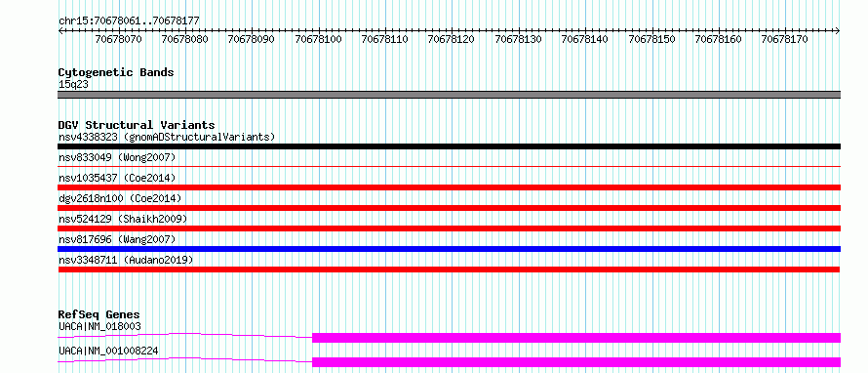Click the UACA NM_018003 intron line
Image resolution: width=868 pixels, height=373 pixels.
[185, 335]
